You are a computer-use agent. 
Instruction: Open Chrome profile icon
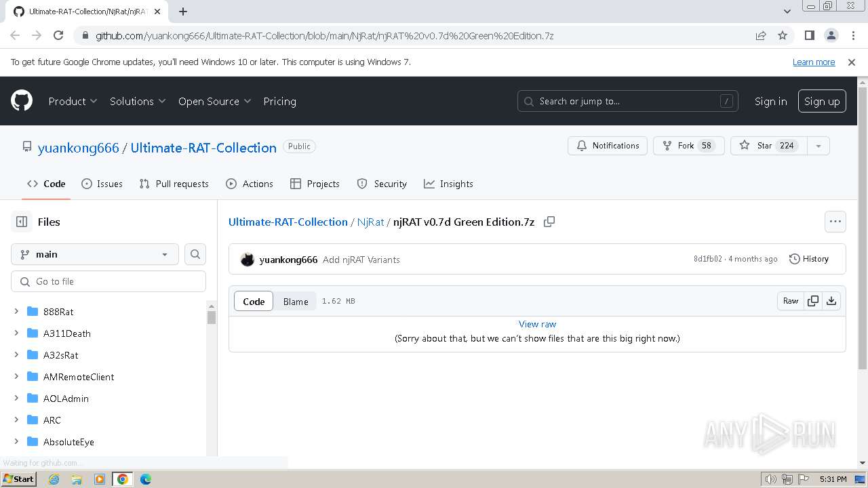(x=831, y=35)
